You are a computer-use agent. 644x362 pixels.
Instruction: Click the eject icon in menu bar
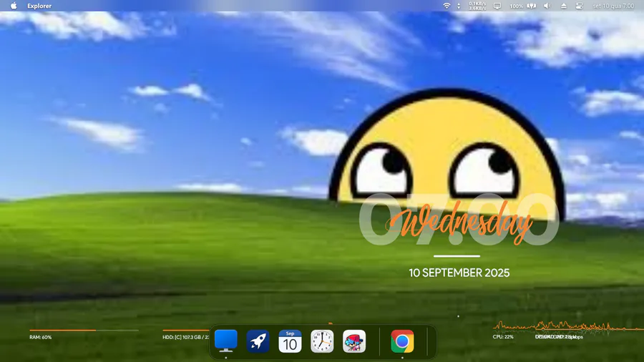click(564, 6)
